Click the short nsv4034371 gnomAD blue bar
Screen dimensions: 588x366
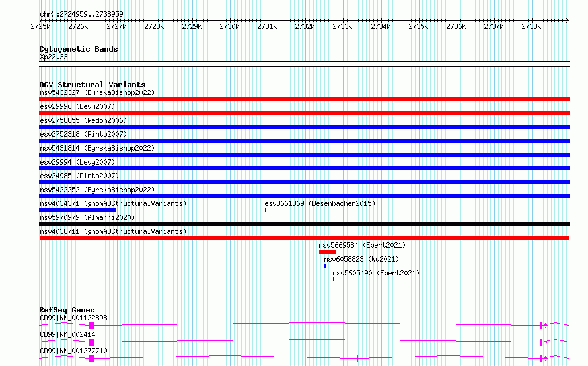(x=77, y=210)
